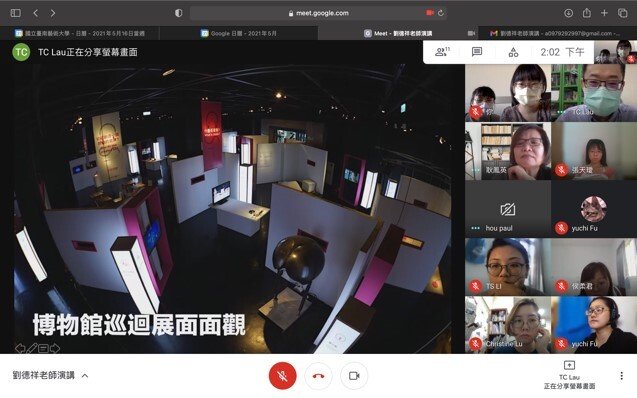The width and height of the screenshot is (637, 398).
Task: Advance to next slide with arrow control
Action: (x=55, y=348)
